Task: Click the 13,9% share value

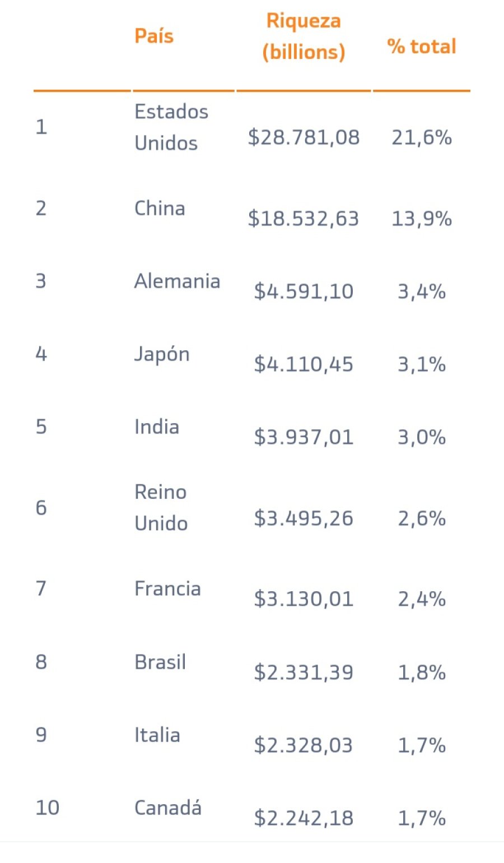Action: coord(422,219)
